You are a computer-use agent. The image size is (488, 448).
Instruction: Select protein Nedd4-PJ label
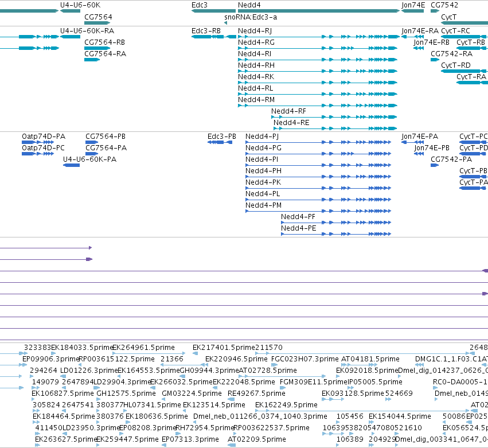[261, 137]
